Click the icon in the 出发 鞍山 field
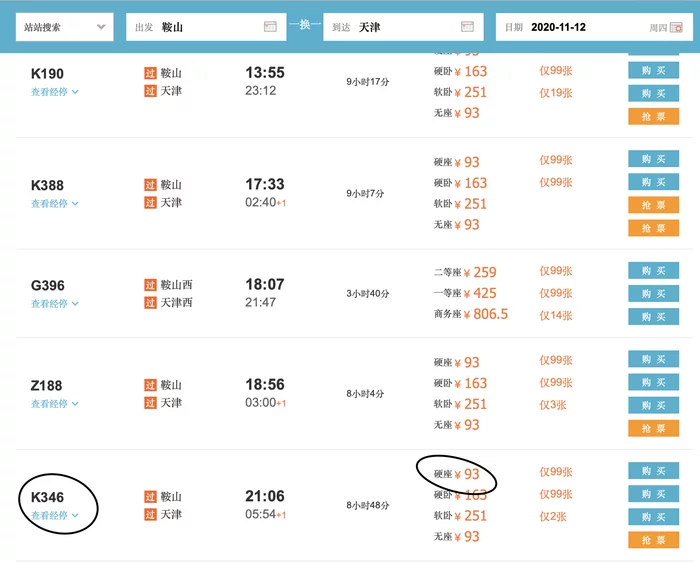 (270, 27)
